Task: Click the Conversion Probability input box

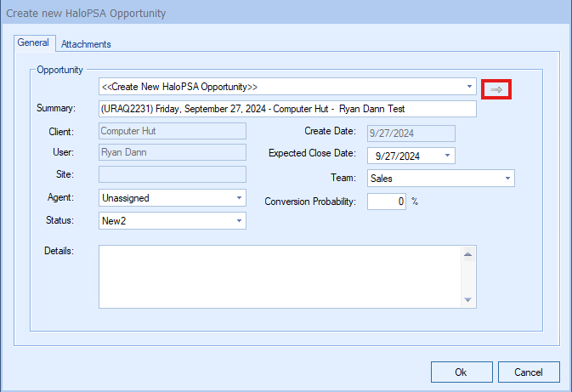Action: tap(387, 202)
